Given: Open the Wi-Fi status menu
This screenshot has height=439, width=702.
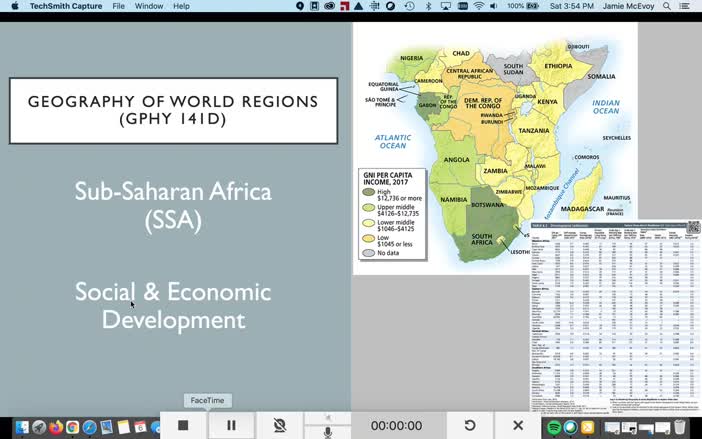Looking at the screenshot, I should click(x=479, y=6).
